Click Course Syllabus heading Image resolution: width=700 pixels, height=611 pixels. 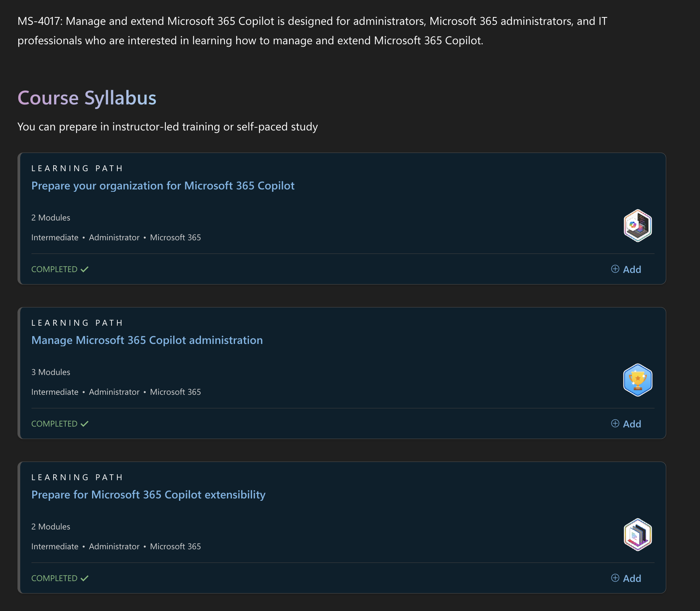pyautogui.click(x=87, y=99)
